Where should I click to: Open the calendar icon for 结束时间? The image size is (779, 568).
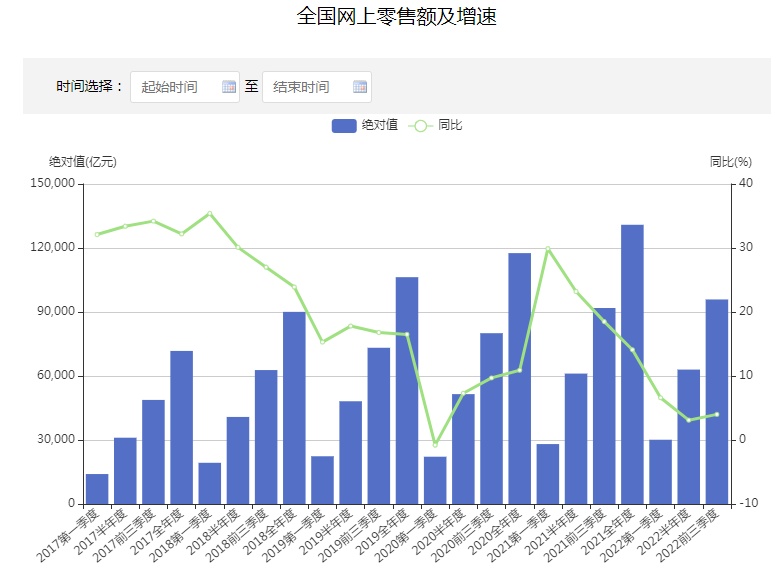(360, 87)
